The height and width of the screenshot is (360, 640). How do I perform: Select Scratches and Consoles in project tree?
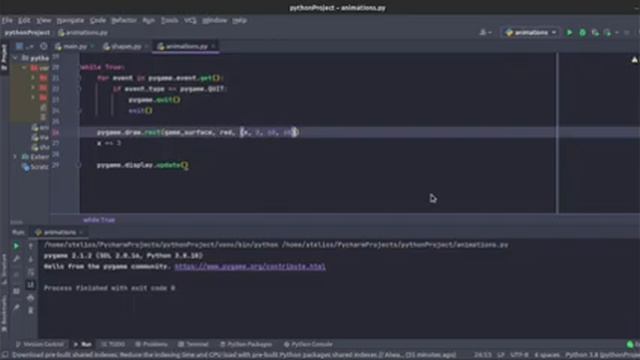[35, 167]
